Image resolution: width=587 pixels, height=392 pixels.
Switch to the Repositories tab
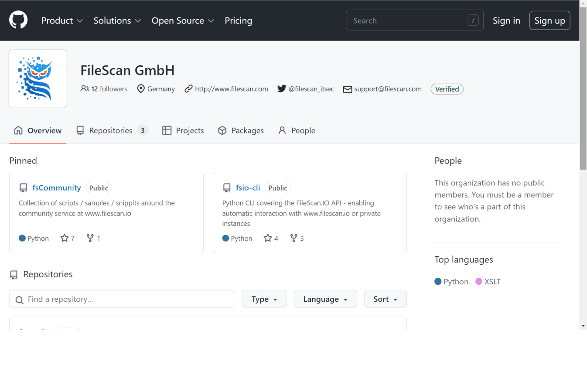(x=112, y=130)
